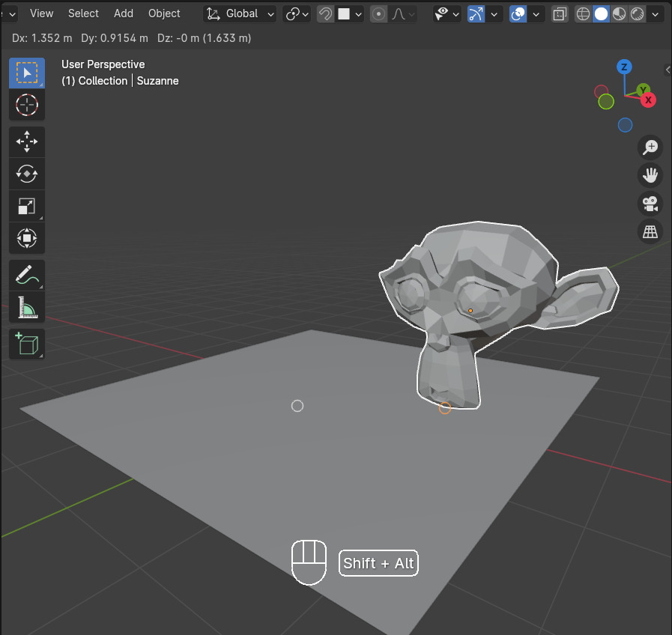Open the Object menu

coord(164,13)
